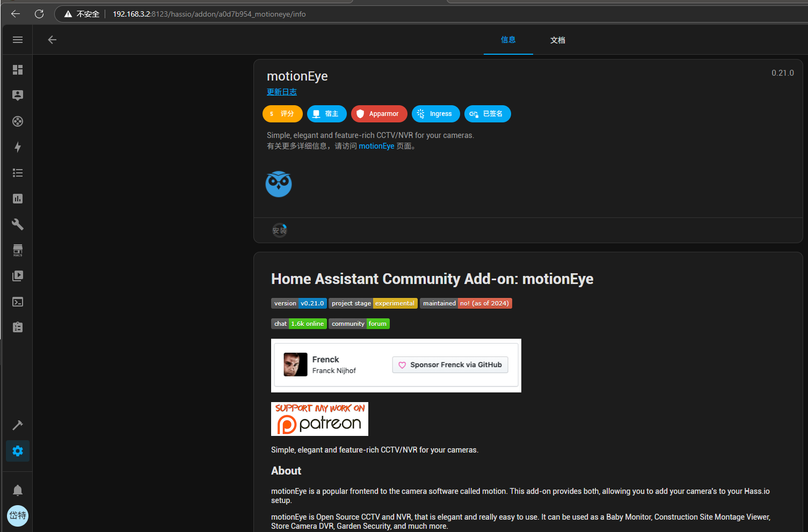Open the sidebar hamburger menu
The image size is (808, 532).
click(x=18, y=40)
